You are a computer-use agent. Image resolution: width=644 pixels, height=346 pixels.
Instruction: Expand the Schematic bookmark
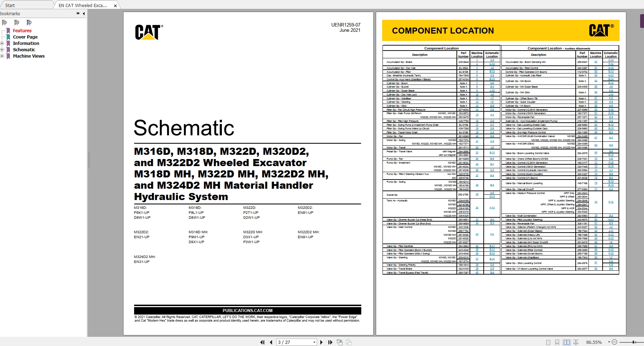[x=2, y=50]
